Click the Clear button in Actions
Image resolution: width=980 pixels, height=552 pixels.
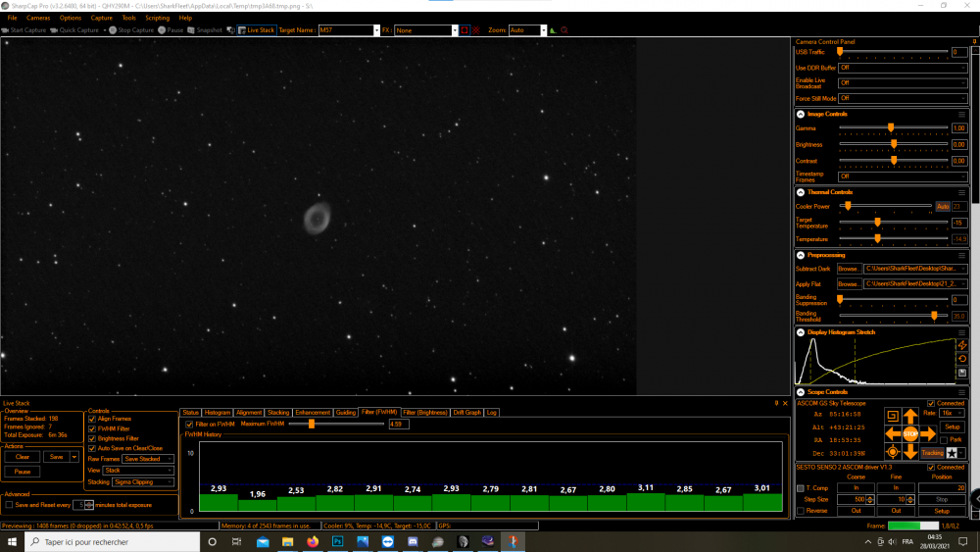point(23,457)
